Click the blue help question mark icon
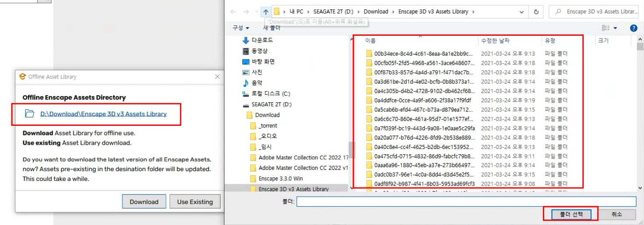The image size is (644, 225). pos(633,28)
